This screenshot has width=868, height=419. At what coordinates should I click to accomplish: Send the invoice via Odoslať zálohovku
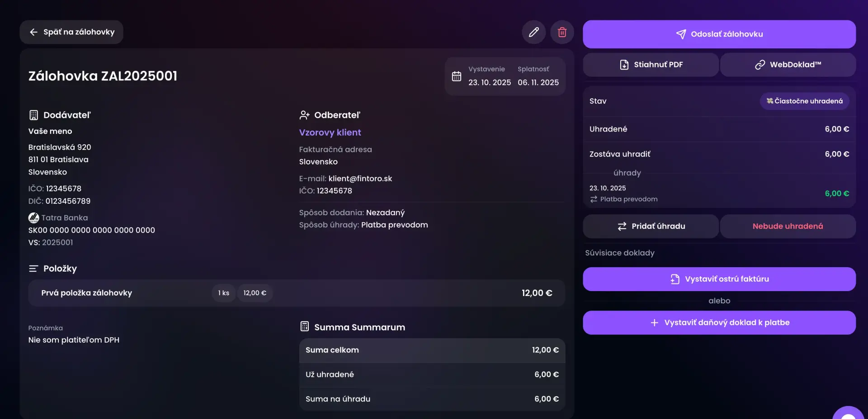(719, 34)
